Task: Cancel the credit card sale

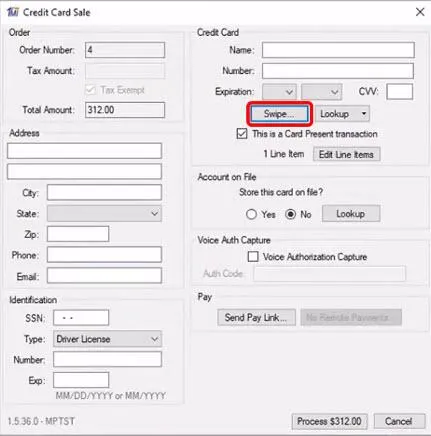Action: click(x=399, y=421)
